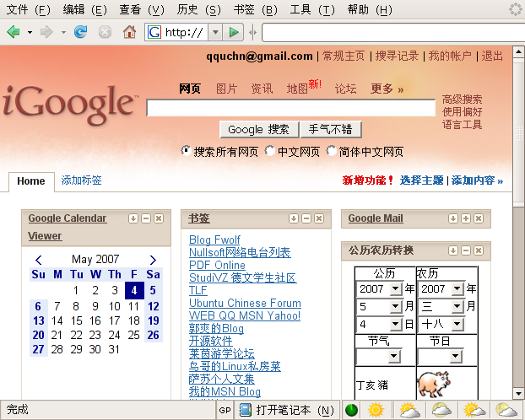Go to the Home page icon

[129, 32]
